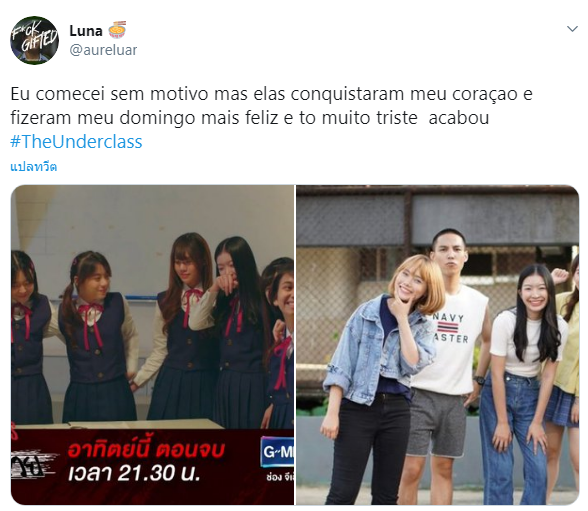Click the ramen bowl emoji beside Luna

(x=117, y=30)
